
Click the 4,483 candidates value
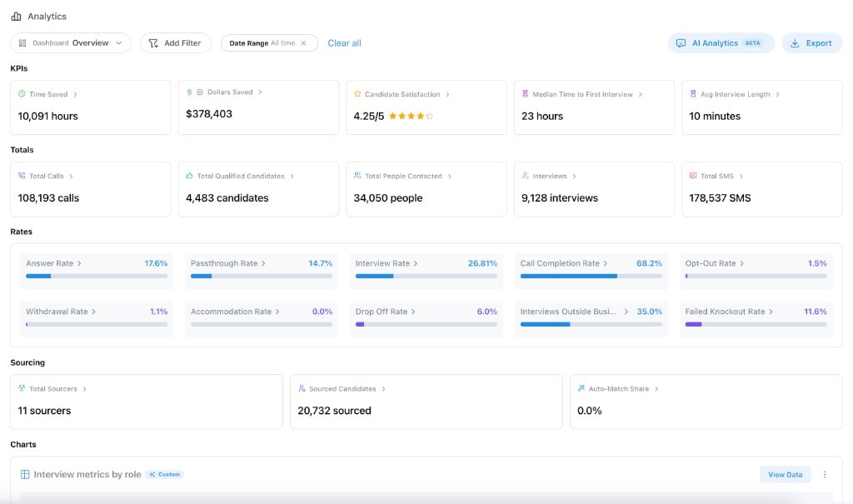(x=227, y=198)
